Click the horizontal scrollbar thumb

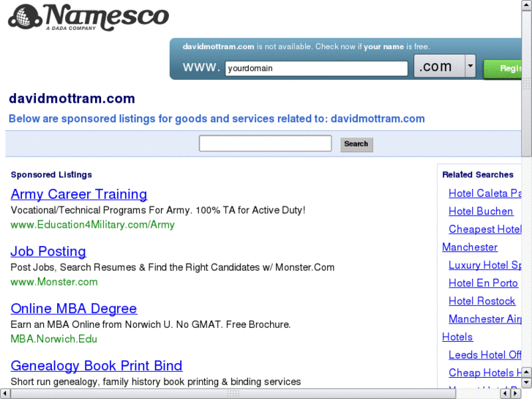click(x=233, y=394)
